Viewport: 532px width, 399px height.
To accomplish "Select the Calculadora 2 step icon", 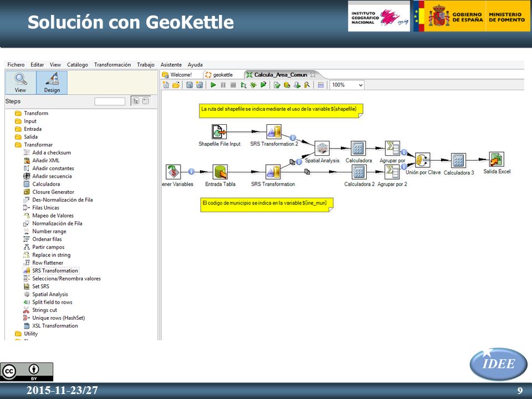I will pyautogui.click(x=359, y=172).
